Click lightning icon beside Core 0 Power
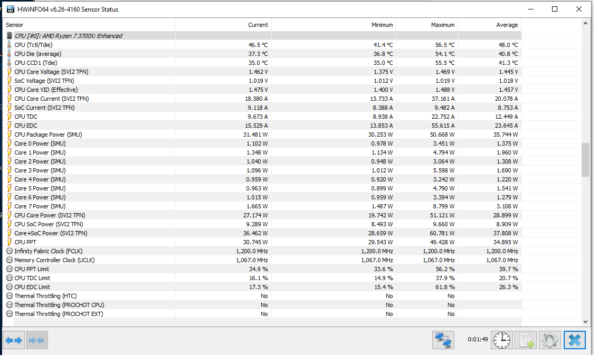 point(9,143)
